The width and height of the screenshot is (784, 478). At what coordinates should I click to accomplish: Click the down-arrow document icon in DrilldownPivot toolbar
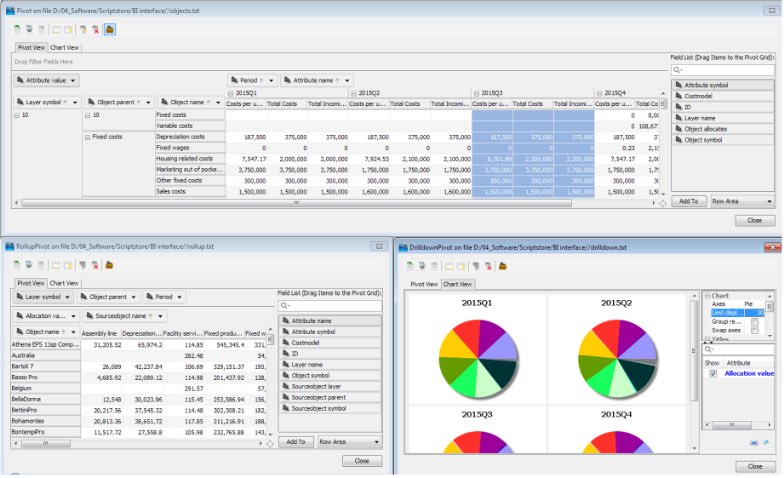[422, 266]
